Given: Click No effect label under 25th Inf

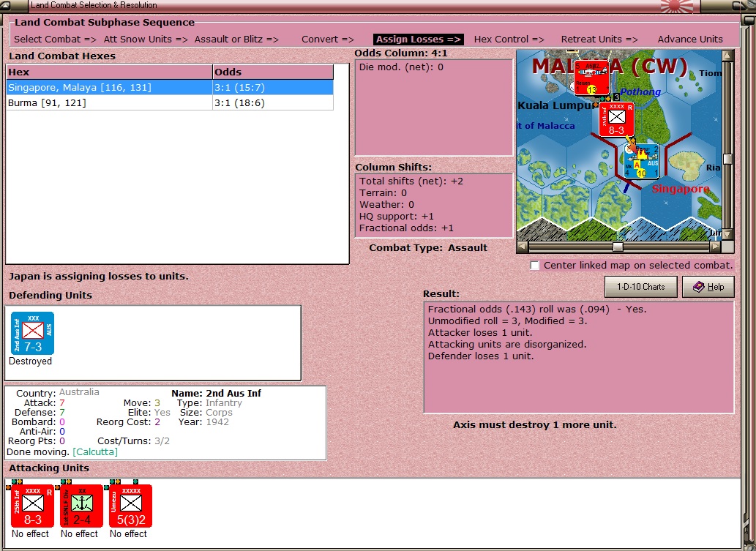Looking at the screenshot, I should [x=31, y=533].
